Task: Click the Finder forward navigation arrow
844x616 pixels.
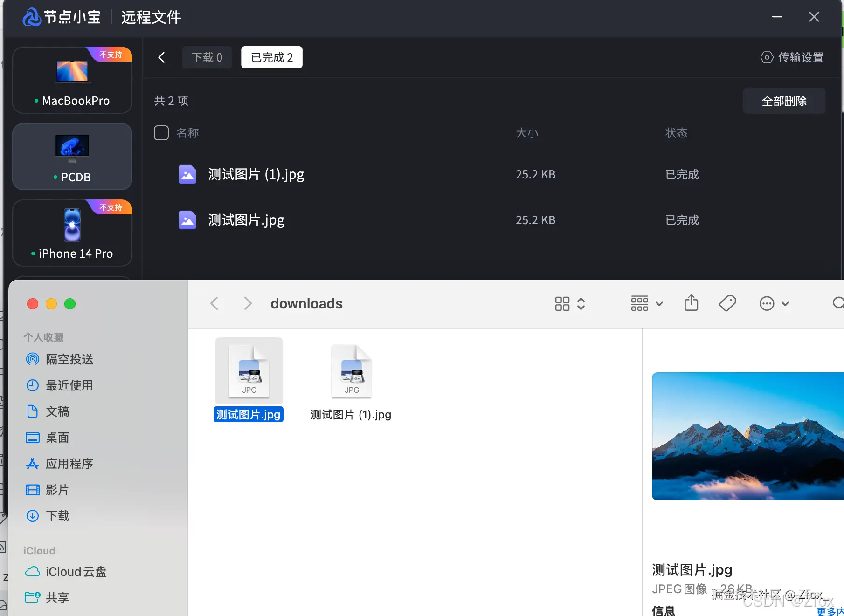Action: click(x=248, y=303)
